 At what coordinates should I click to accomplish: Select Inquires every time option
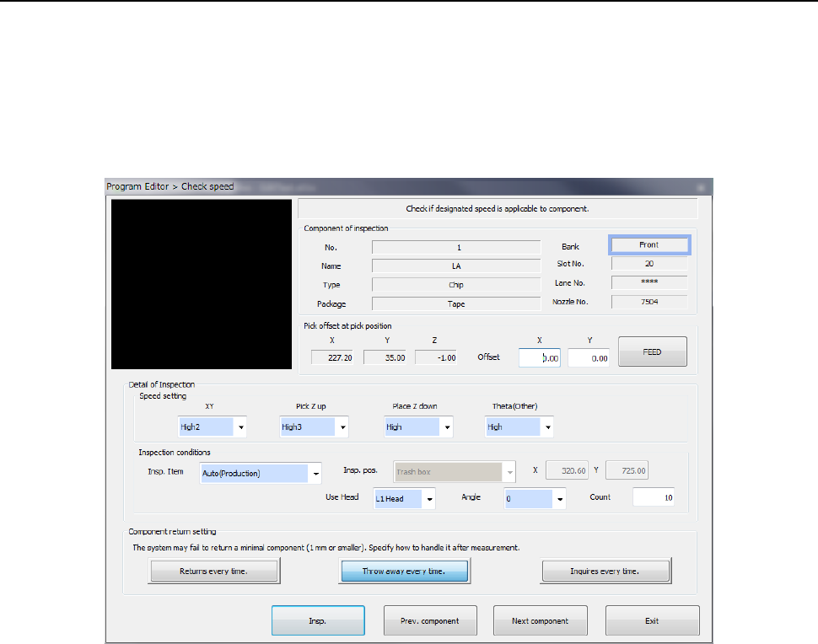tap(605, 571)
